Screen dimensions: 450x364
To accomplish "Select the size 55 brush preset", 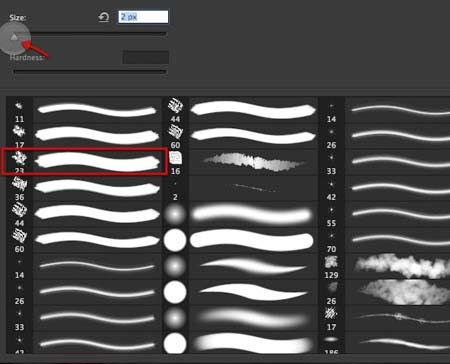I will 385,214.
